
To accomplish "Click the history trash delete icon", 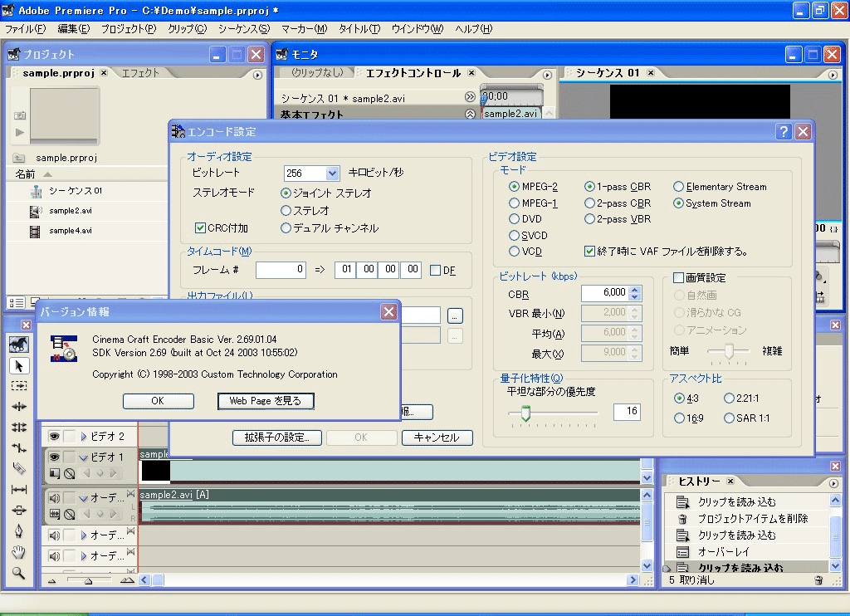I will [818, 580].
